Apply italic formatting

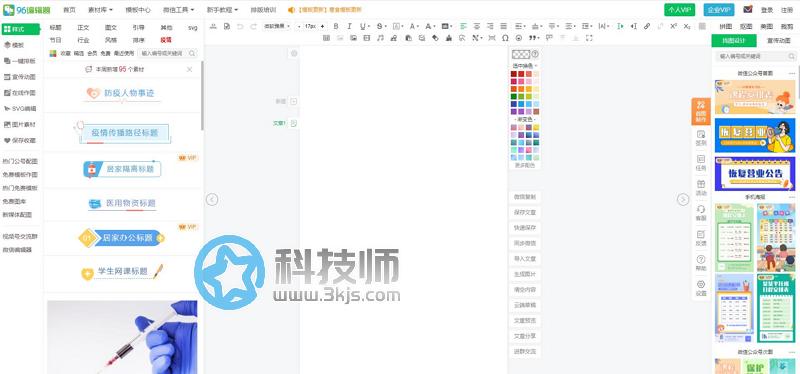(349, 26)
